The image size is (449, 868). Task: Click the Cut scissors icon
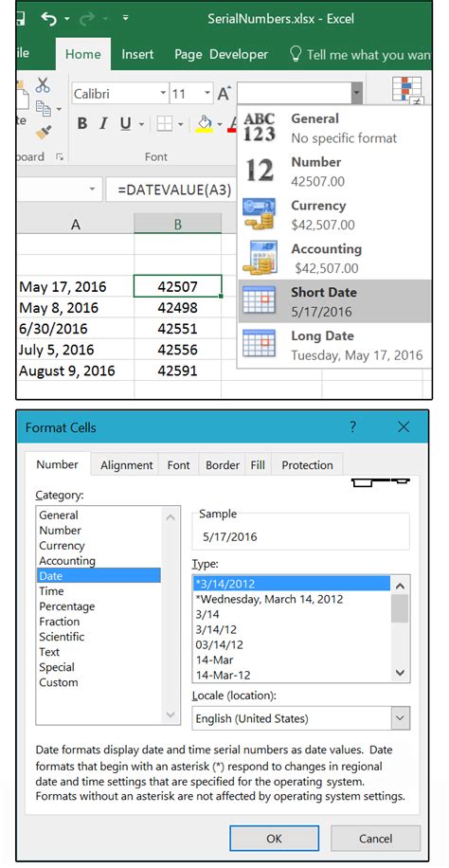[43, 84]
